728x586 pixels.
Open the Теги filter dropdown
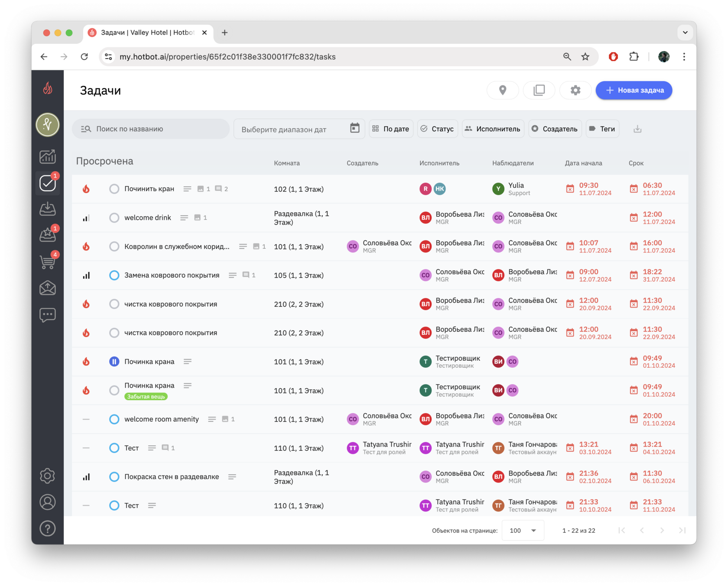(x=602, y=129)
